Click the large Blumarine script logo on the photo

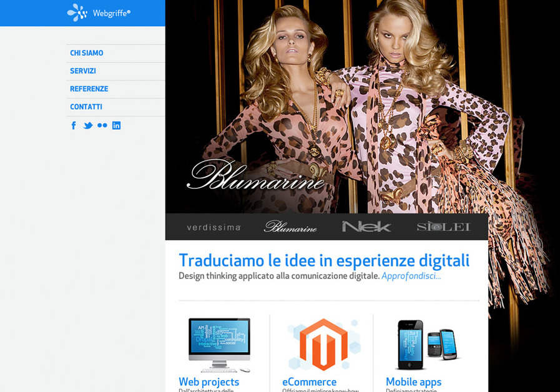tap(256, 175)
